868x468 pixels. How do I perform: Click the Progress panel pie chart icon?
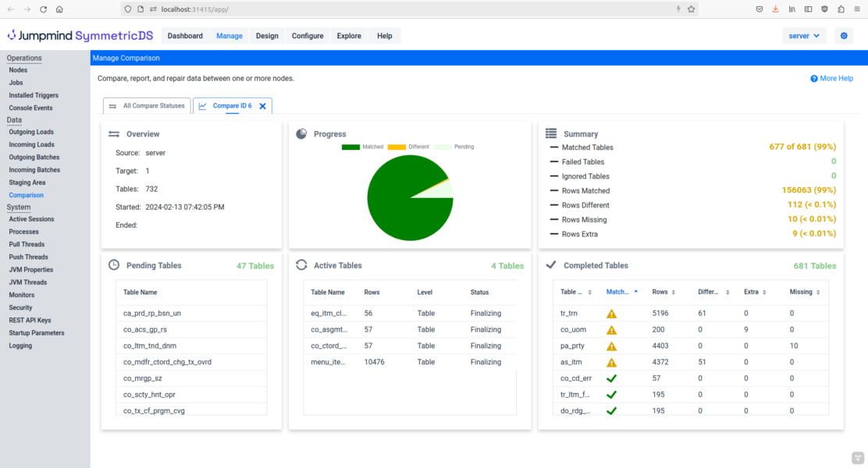point(301,133)
